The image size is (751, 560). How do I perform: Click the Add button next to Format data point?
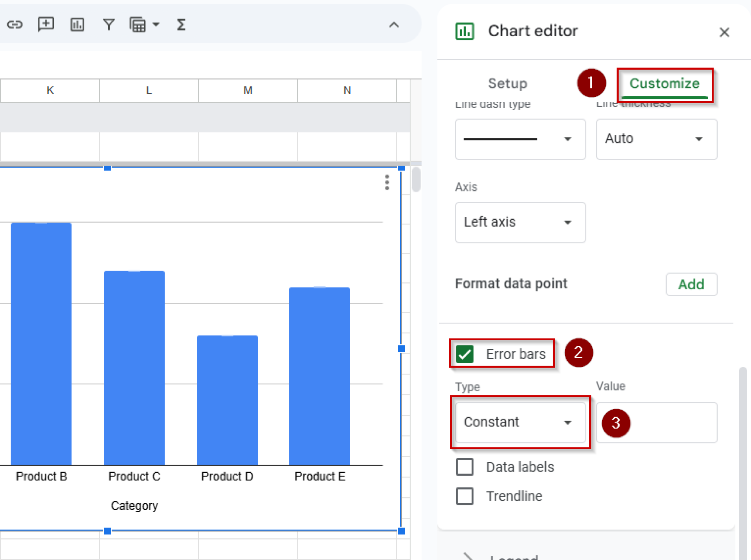pos(691,284)
